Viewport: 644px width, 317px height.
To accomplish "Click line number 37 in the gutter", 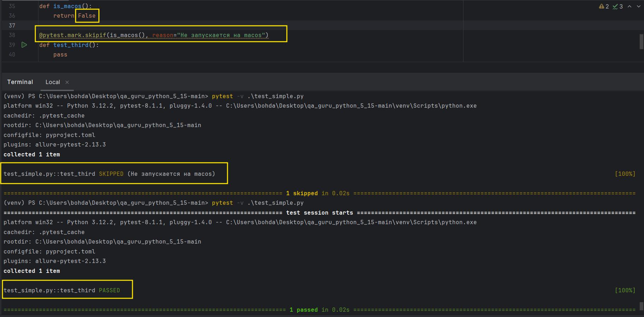I will pyautogui.click(x=12, y=25).
